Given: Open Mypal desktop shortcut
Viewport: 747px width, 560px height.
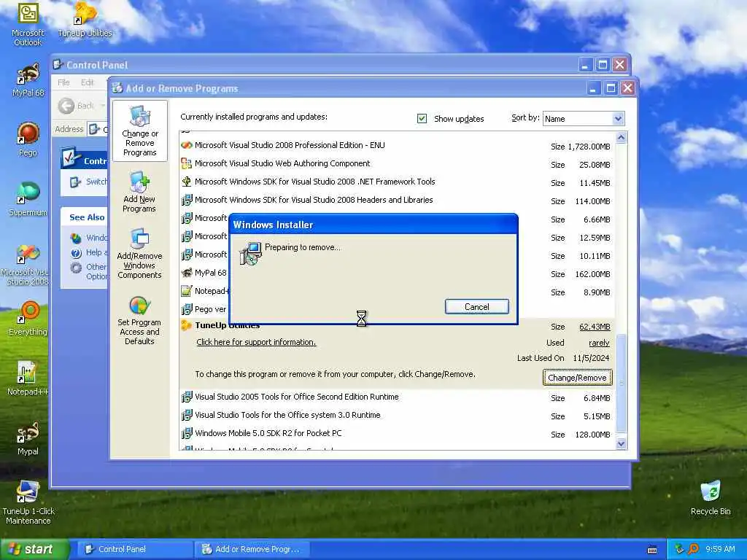Looking at the screenshot, I should point(28,438).
